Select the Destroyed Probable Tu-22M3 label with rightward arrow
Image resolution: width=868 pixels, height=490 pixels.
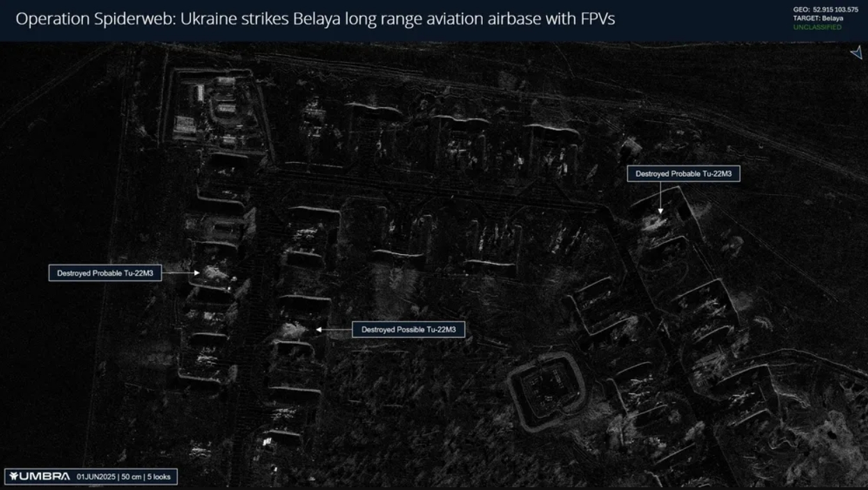[x=105, y=274]
